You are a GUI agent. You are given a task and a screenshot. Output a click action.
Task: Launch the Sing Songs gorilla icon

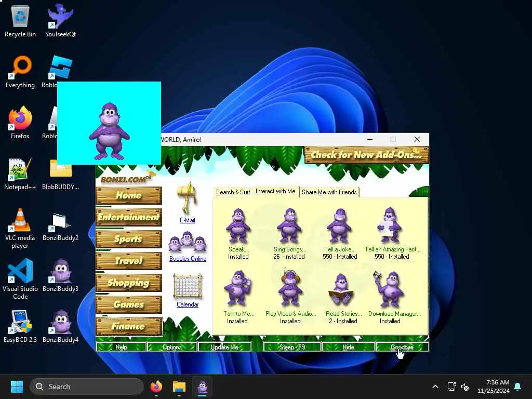pos(289,226)
